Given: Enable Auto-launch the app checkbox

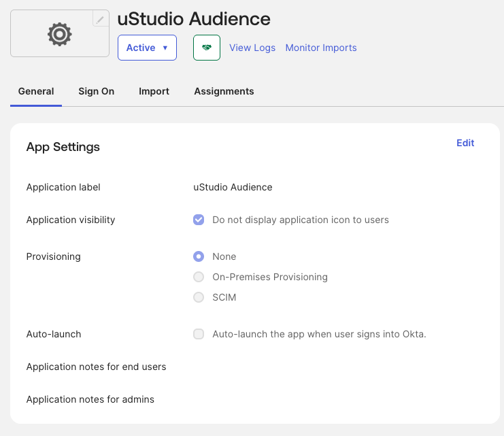Looking at the screenshot, I should pos(199,334).
